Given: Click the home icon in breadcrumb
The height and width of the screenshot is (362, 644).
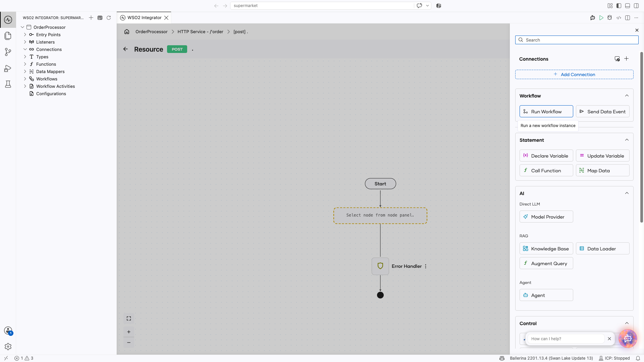Looking at the screenshot, I should (127, 32).
